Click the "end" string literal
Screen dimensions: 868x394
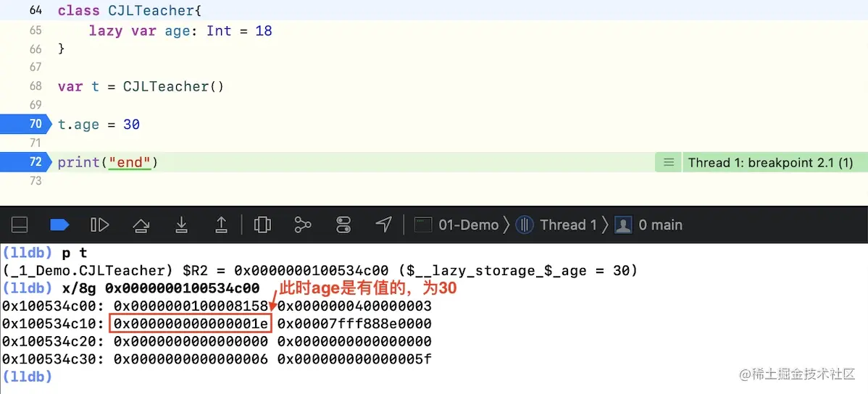[130, 163]
